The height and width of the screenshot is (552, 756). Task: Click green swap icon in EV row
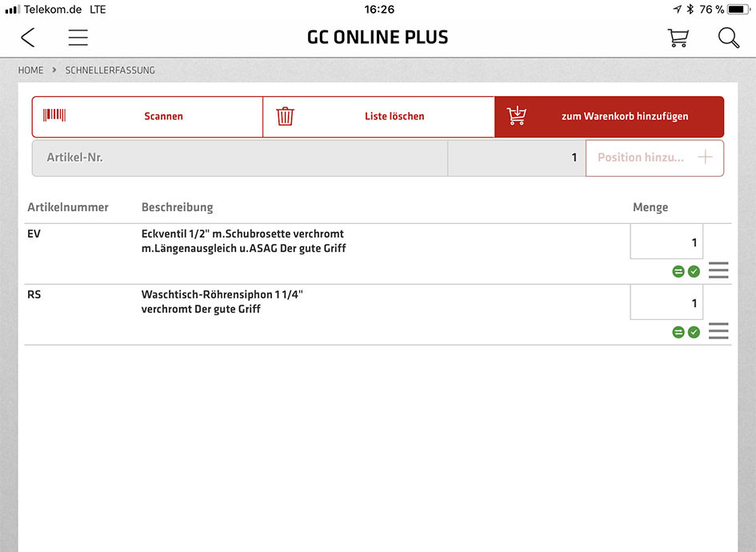tap(678, 272)
